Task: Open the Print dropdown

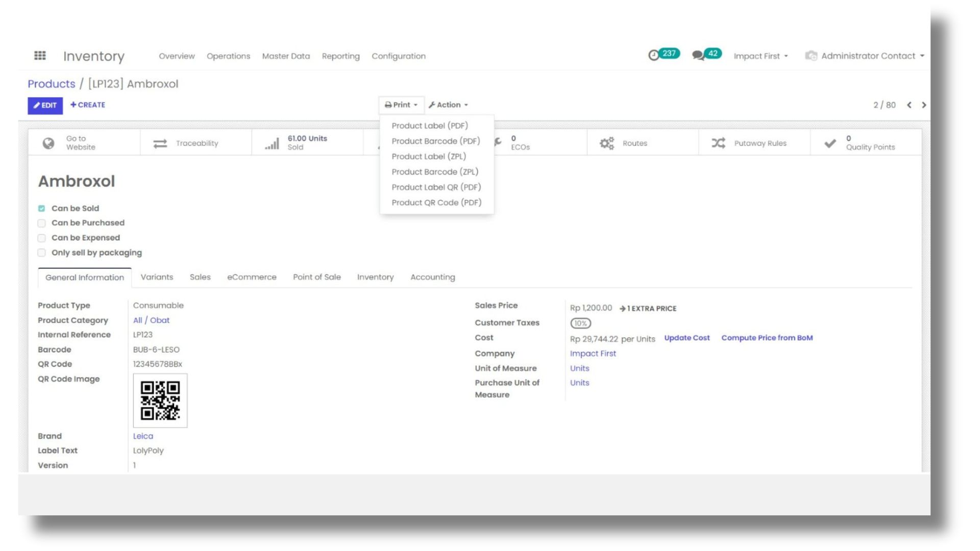Action: click(x=401, y=105)
